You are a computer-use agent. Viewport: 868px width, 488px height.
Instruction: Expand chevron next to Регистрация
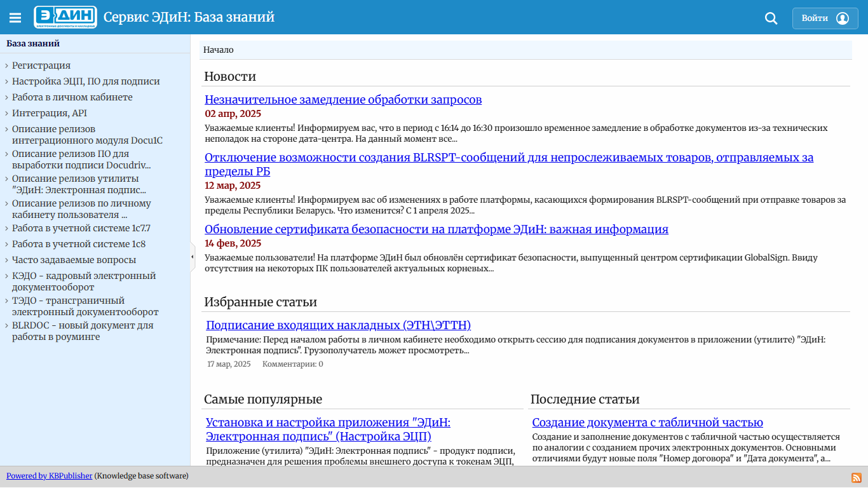pyautogui.click(x=6, y=65)
